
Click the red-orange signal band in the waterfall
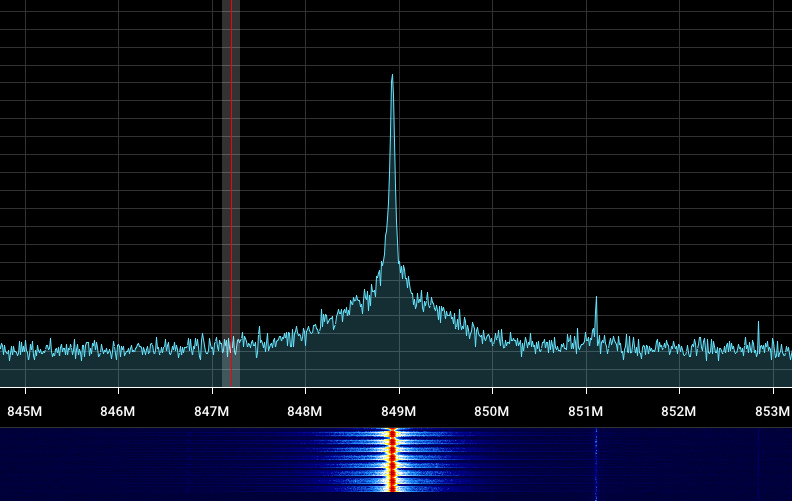392,460
